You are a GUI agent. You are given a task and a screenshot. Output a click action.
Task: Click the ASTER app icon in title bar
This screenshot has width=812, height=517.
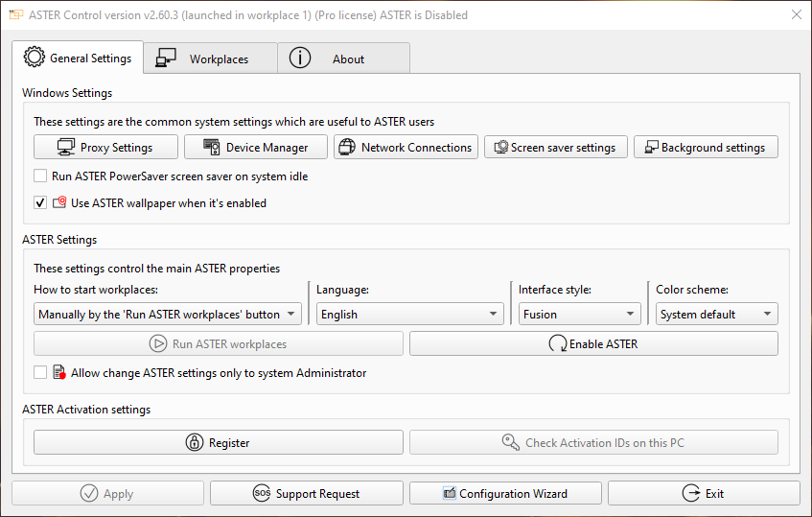pyautogui.click(x=16, y=15)
